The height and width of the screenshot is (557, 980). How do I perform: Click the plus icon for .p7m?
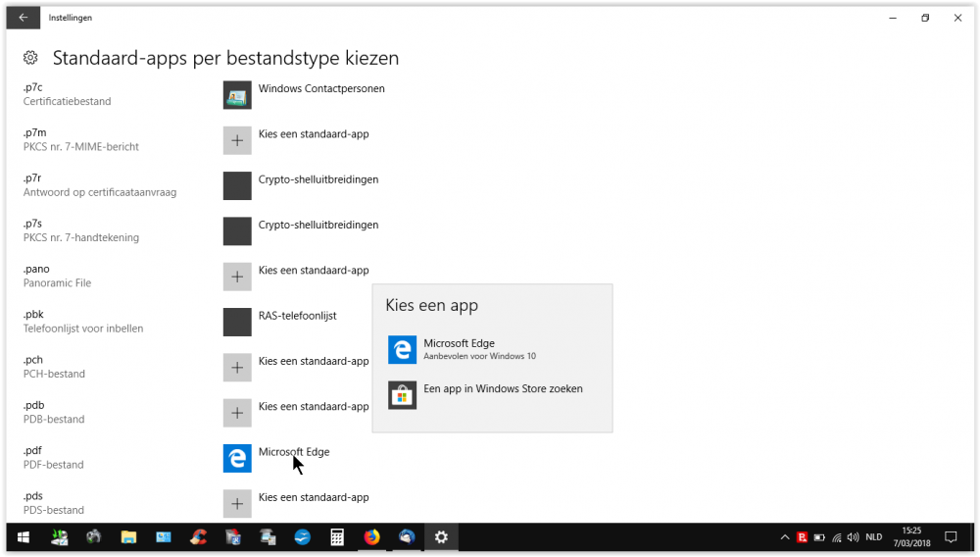pos(237,140)
